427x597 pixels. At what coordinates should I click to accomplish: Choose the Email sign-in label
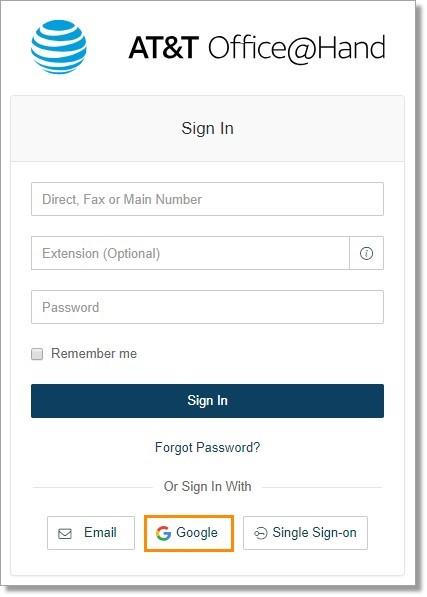100,532
